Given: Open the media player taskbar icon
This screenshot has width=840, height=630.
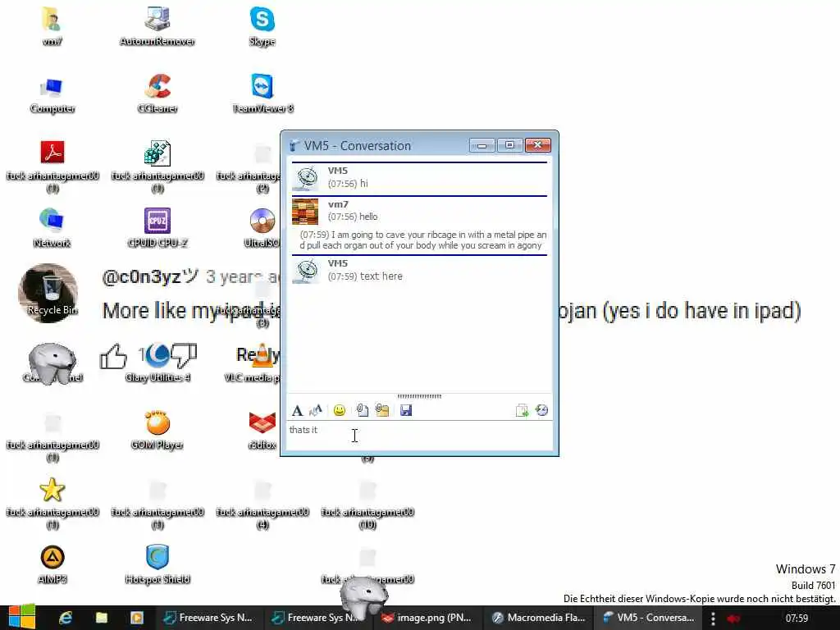Looking at the screenshot, I should click(x=137, y=618).
